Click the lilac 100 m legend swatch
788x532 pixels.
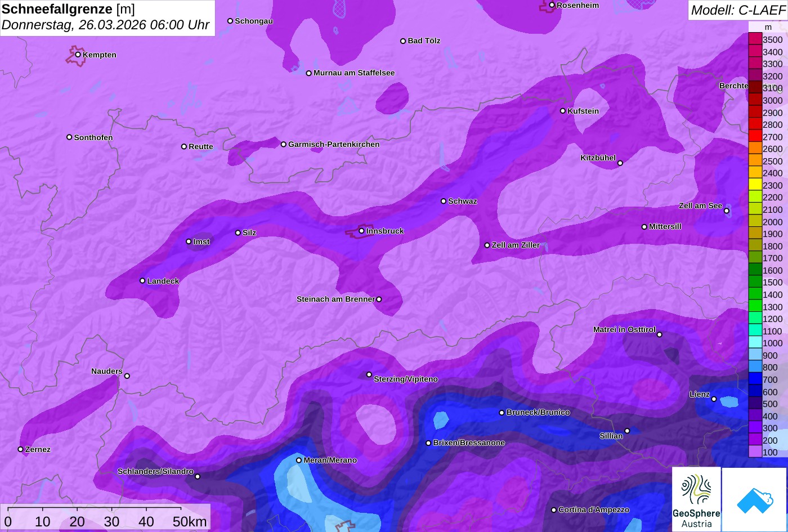coord(755,452)
